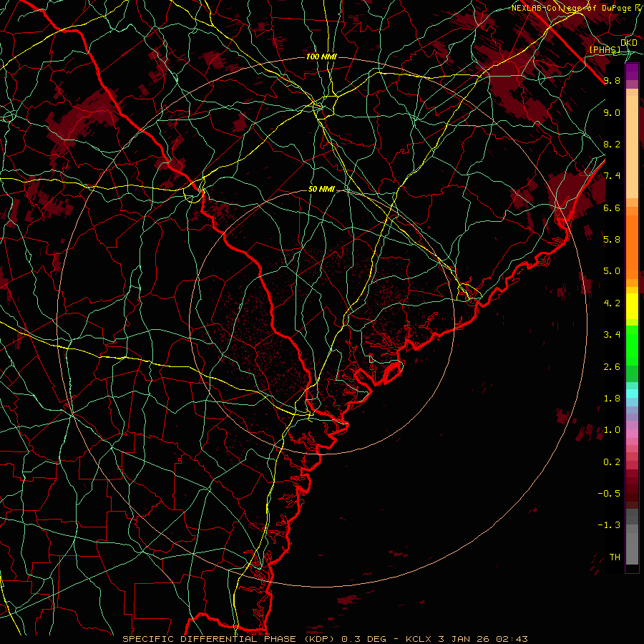Click the 5.8 value on the color scale
The width and height of the screenshot is (644, 644).
[x=612, y=240]
